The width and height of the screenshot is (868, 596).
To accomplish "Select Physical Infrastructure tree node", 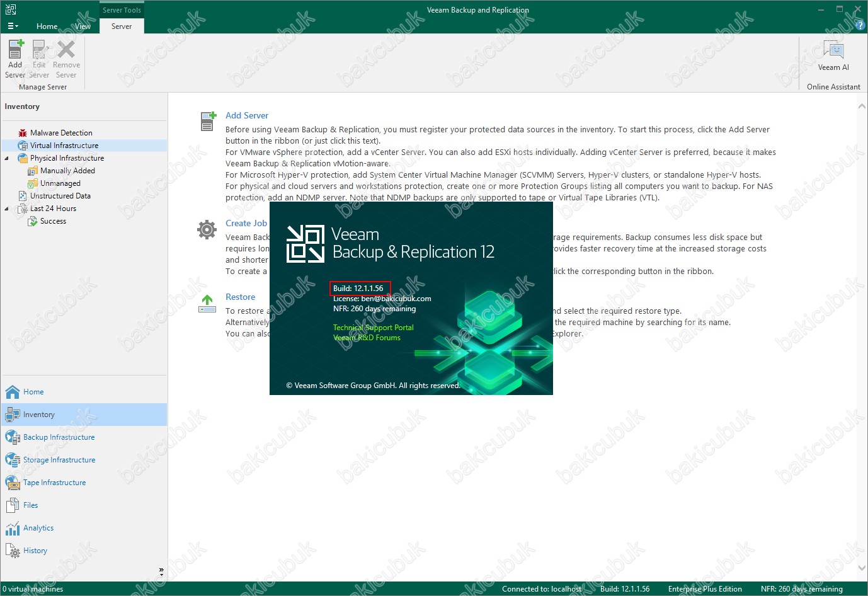I will coord(67,158).
